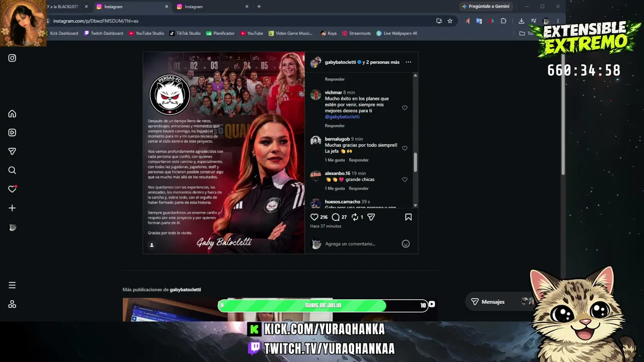
Task: Open Live Wallpapers 4K bookmark
Action: click(x=397, y=33)
